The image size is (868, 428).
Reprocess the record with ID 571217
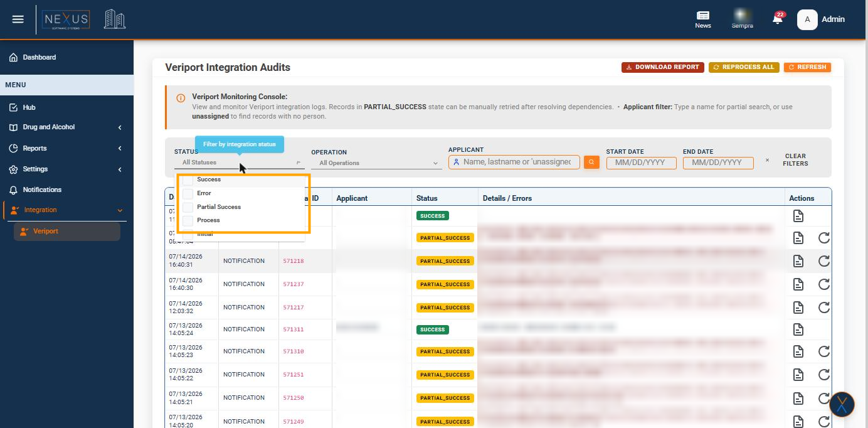(824, 308)
